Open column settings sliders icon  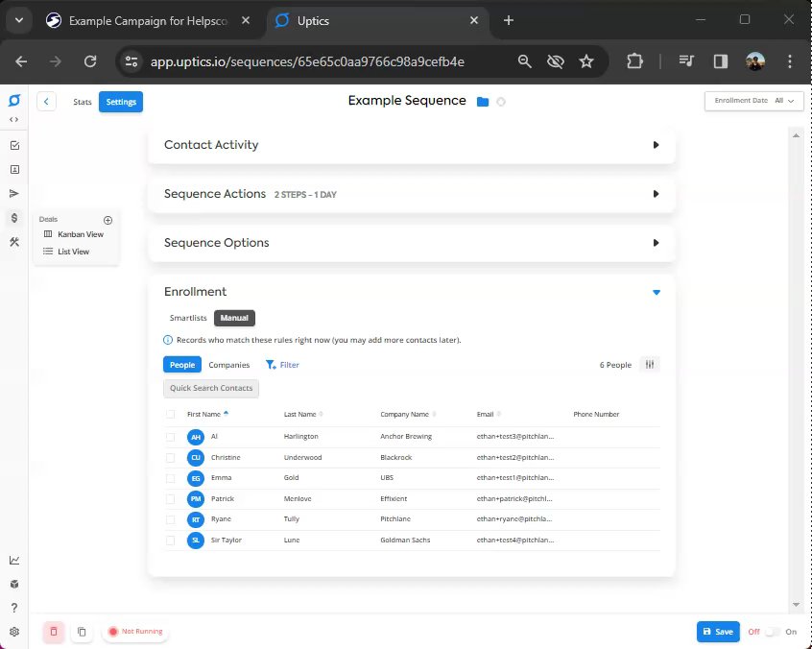pyautogui.click(x=650, y=365)
